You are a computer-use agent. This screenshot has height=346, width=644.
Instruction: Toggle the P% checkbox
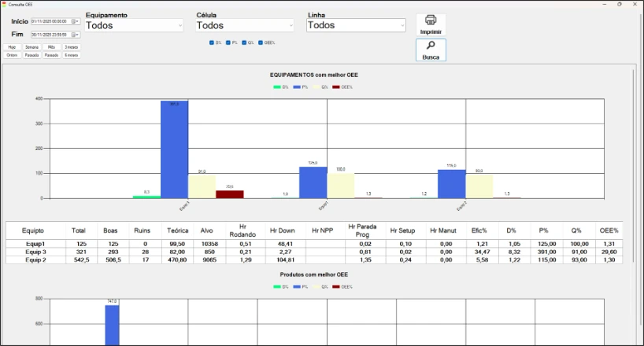point(228,42)
